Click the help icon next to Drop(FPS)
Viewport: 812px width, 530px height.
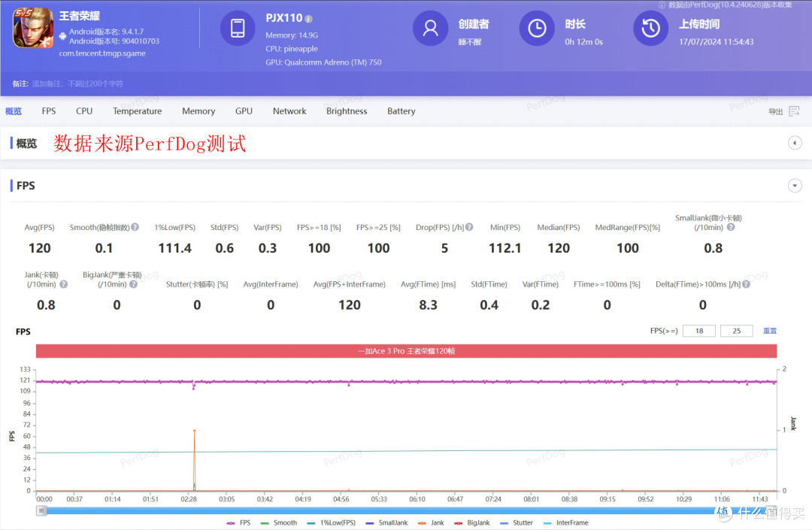469,227
